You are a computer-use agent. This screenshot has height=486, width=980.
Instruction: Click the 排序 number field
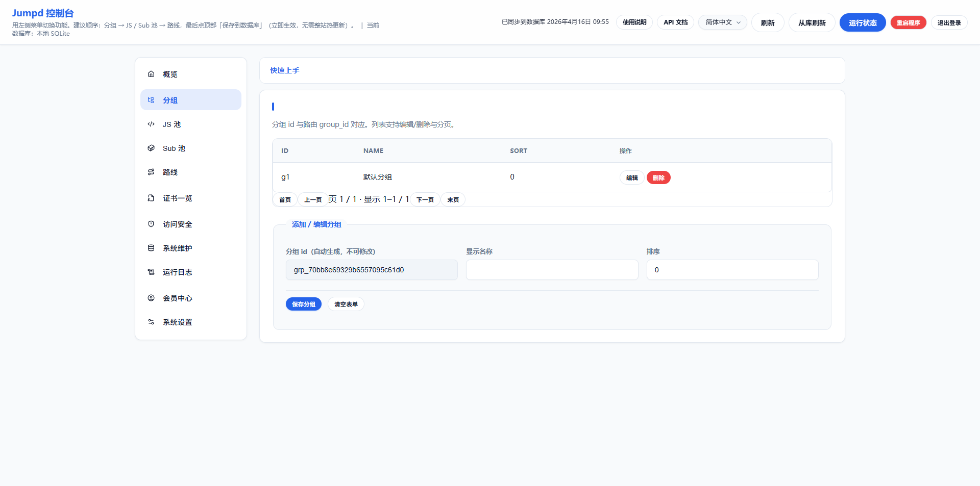[732, 270]
